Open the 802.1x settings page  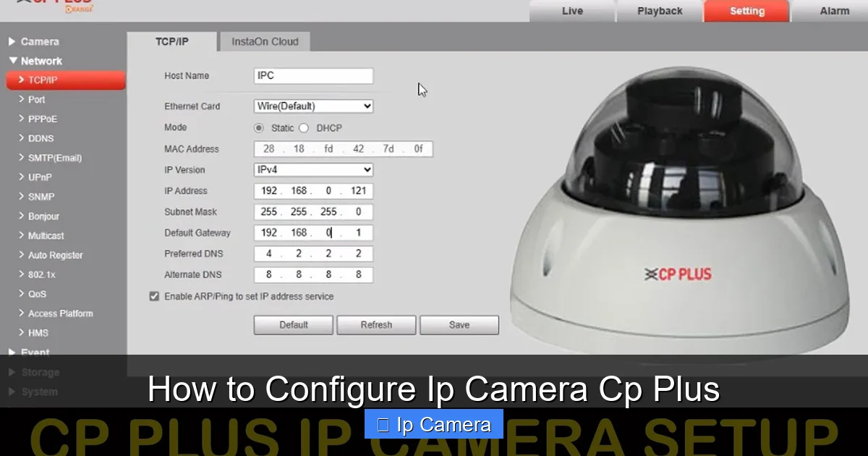click(41, 275)
